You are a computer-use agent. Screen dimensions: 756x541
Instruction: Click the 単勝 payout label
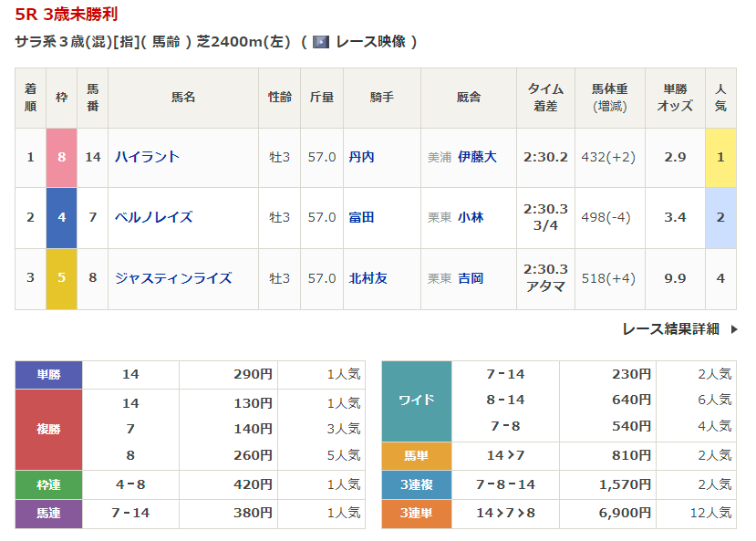[x=48, y=374]
